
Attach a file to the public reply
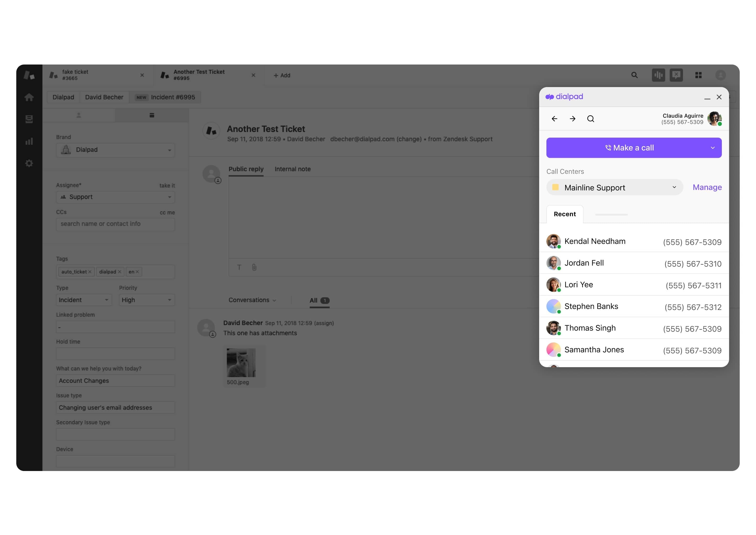point(254,267)
